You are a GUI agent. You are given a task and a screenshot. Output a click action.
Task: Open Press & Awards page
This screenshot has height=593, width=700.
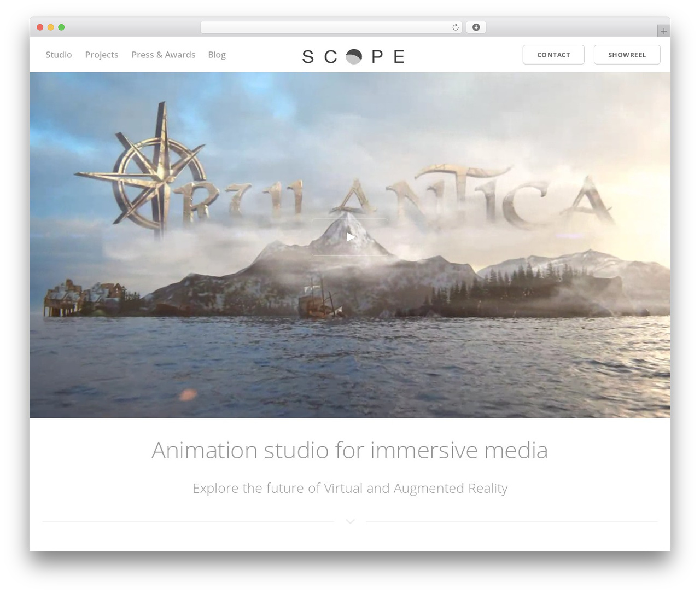(x=164, y=55)
